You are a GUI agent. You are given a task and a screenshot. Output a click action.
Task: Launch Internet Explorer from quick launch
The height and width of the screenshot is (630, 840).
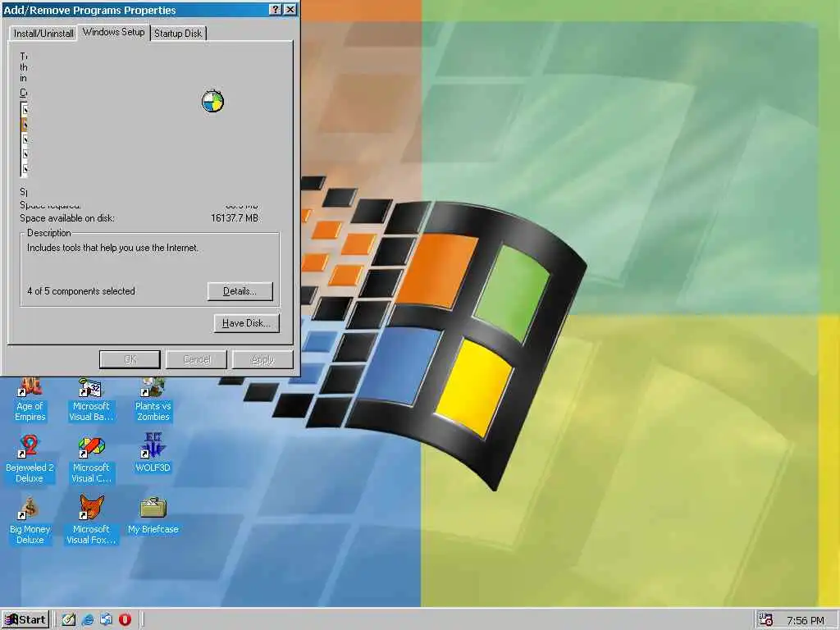[87, 620]
